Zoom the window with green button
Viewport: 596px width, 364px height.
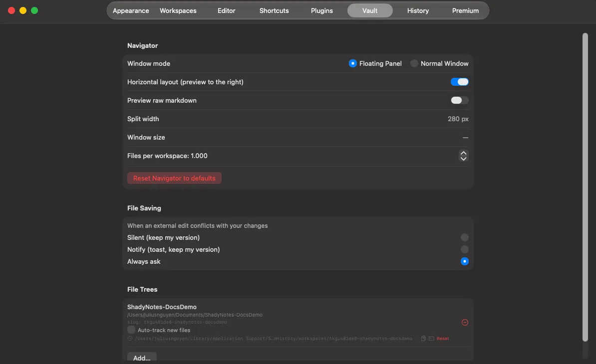(x=34, y=10)
